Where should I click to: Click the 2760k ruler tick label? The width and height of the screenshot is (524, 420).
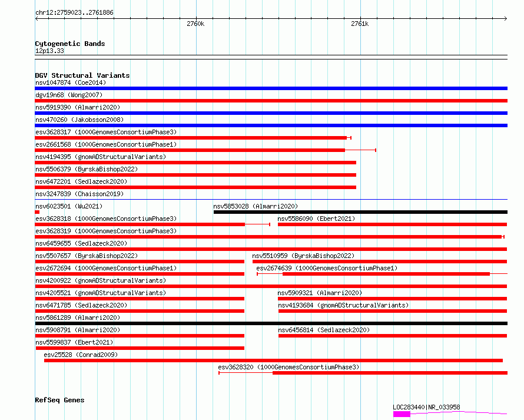point(195,24)
